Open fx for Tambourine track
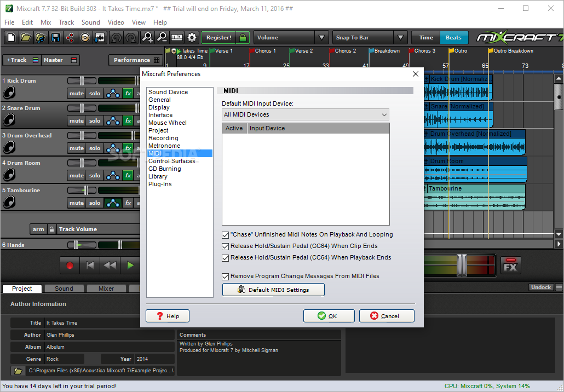564x392 pixels. pyautogui.click(x=128, y=203)
